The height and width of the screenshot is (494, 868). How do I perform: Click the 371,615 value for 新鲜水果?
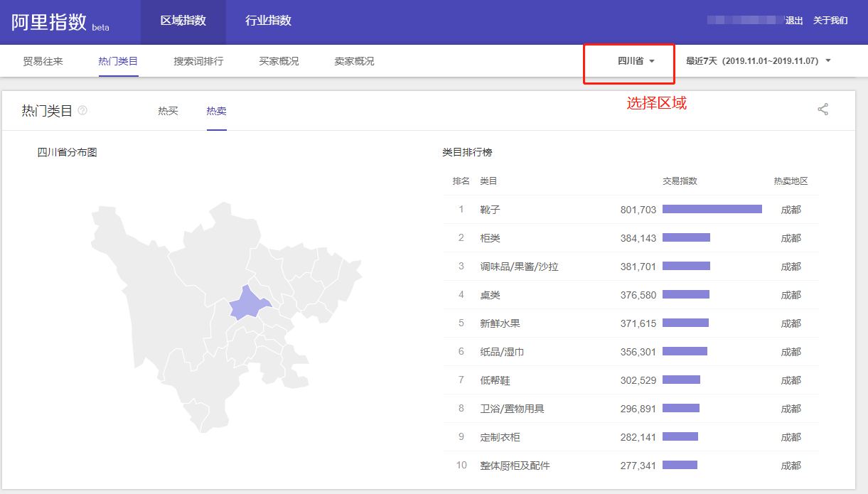[x=638, y=323]
